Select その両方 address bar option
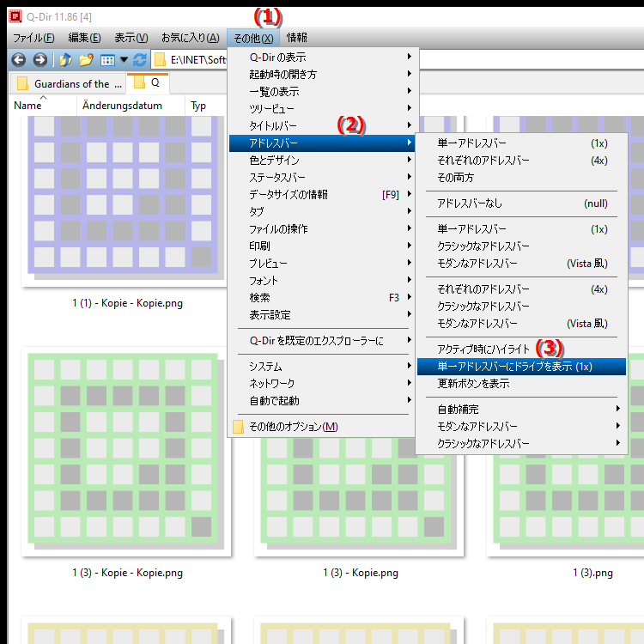Screen dimensions: 644x644 (x=521, y=178)
